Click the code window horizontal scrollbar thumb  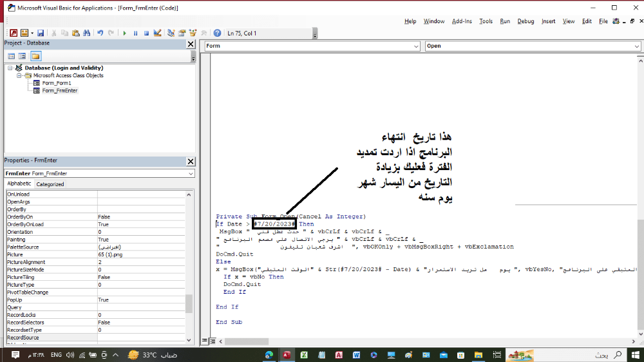coord(247,341)
